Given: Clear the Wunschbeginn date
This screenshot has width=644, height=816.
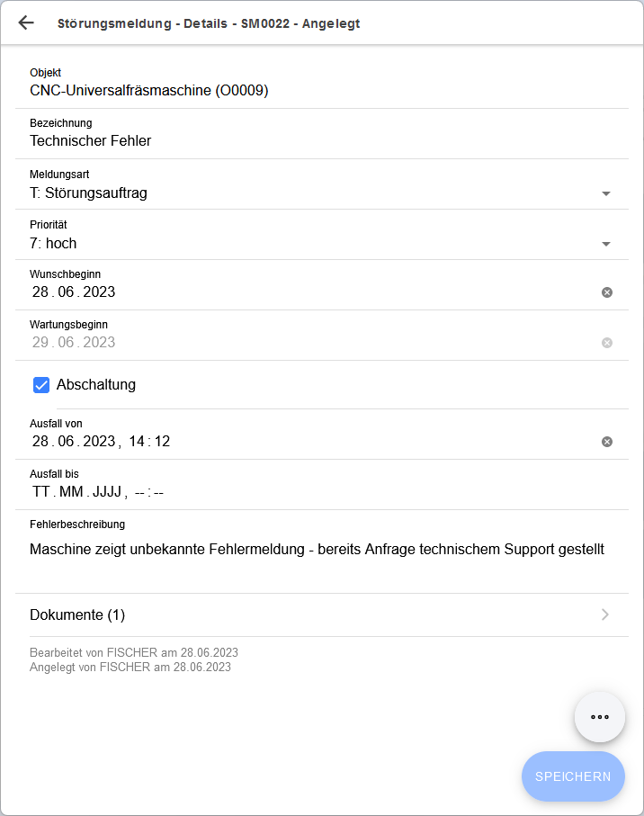Looking at the screenshot, I should click(x=607, y=292).
